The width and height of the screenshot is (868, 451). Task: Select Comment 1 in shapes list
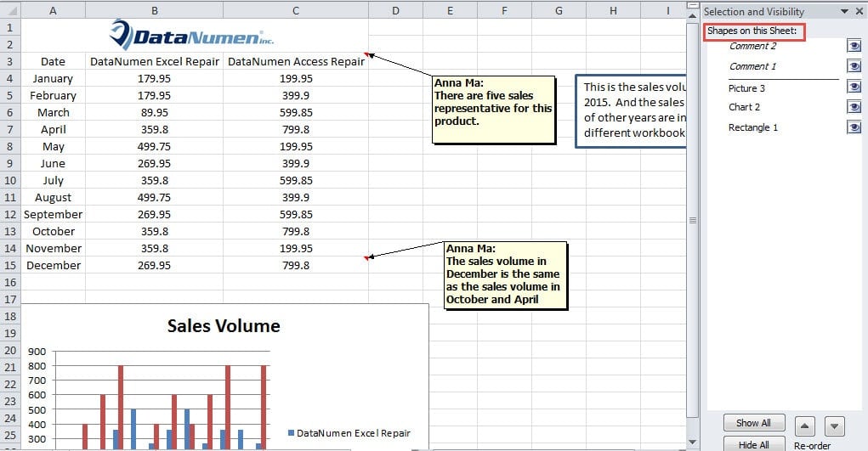click(x=752, y=66)
